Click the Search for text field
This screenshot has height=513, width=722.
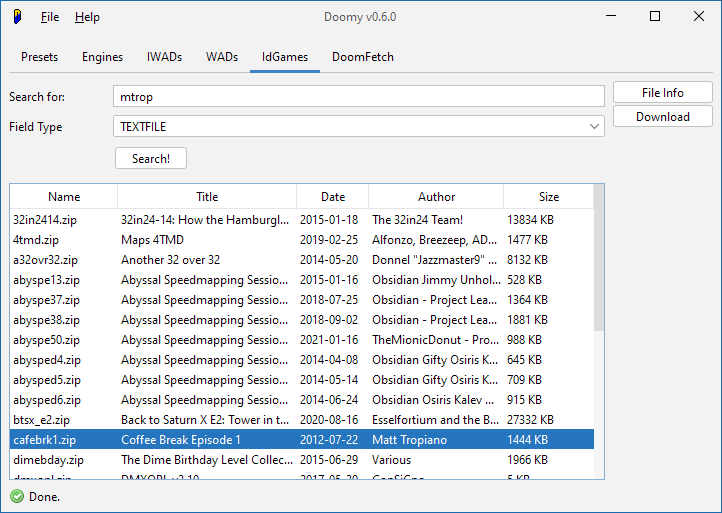coord(359,97)
